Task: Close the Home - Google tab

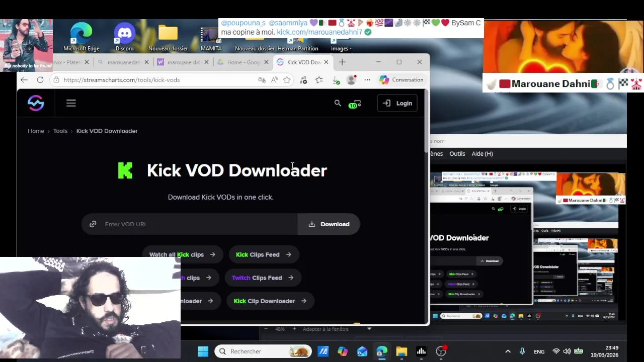Action: pos(266,62)
